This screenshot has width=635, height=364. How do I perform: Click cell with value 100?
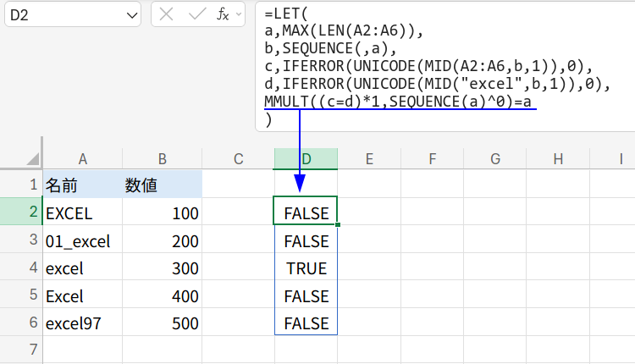click(x=162, y=212)
